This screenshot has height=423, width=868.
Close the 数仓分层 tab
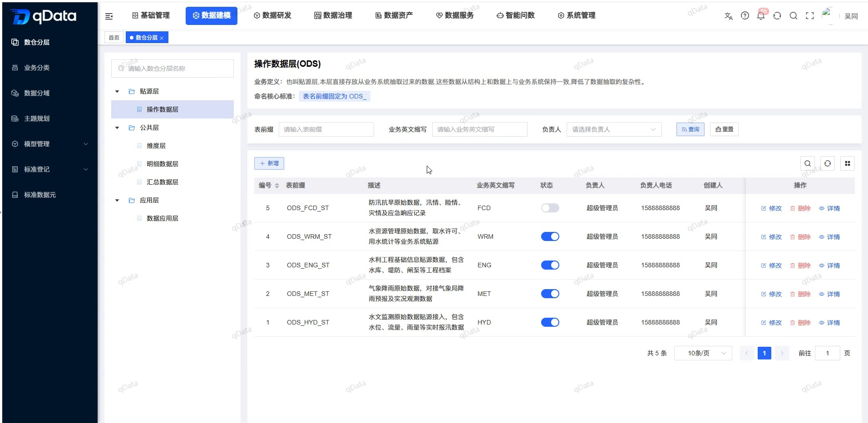(x=162, y=38)
